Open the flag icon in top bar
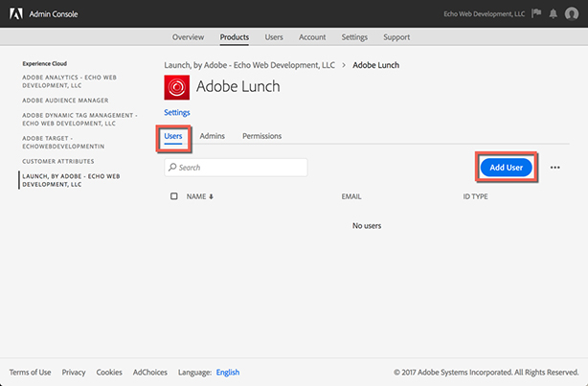The height and width of the screenshot is (386, 588). [536, 13]
